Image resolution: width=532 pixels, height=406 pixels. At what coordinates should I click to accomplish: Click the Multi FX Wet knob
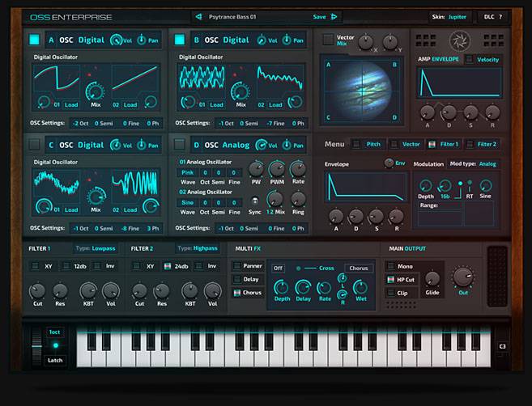pyautogui.click(x=361, y=287)
